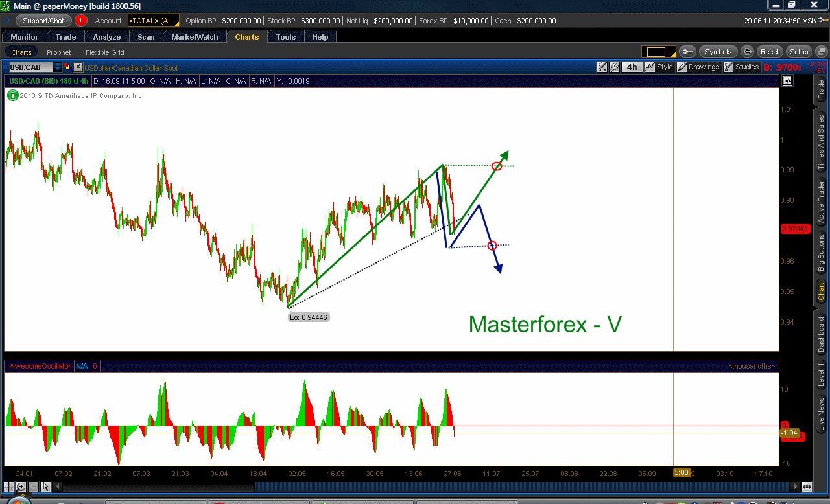Click the 5:00 time marker on axis

tap(682, 473)
